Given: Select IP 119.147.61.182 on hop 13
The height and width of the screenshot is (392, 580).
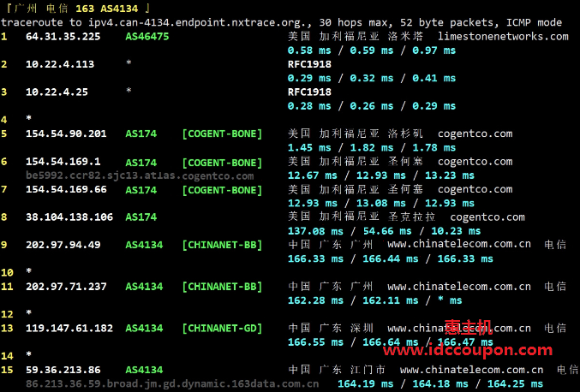Looking at the screenshot, I should coord(69,329).
